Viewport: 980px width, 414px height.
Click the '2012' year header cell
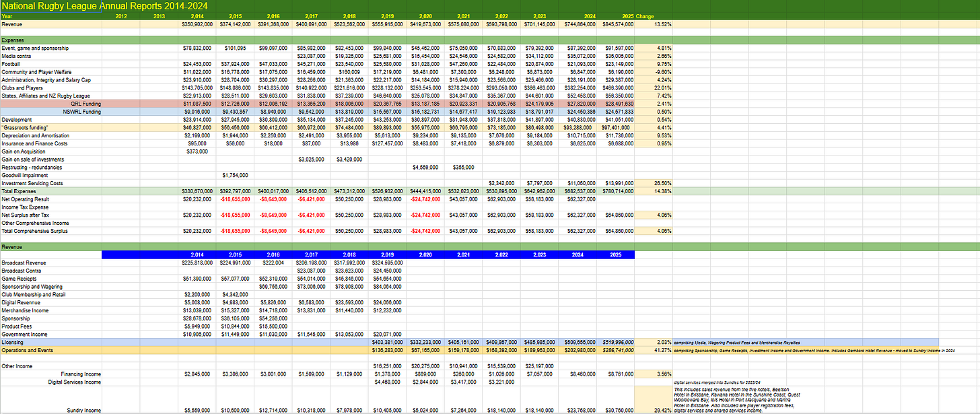click(x=121, y=15)
